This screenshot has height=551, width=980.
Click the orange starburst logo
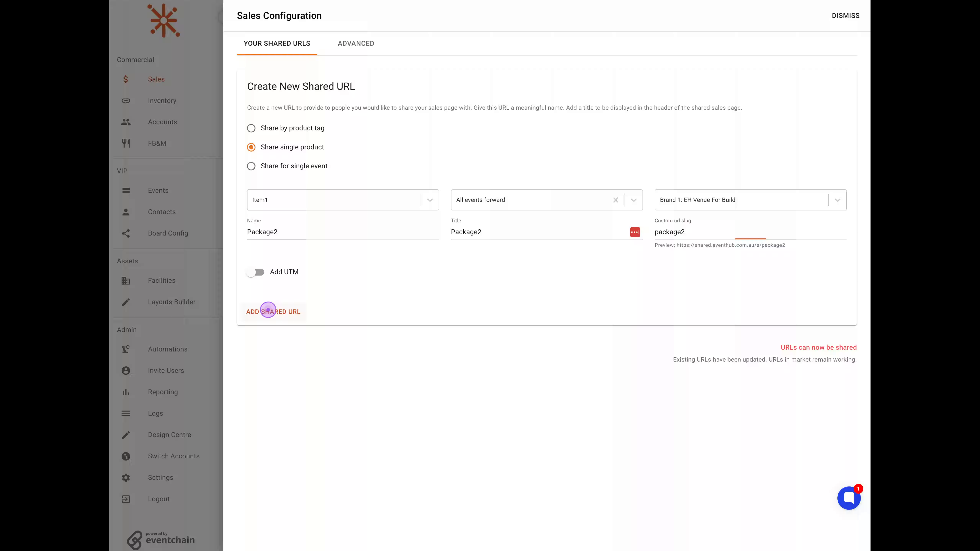tap(164, 20)
